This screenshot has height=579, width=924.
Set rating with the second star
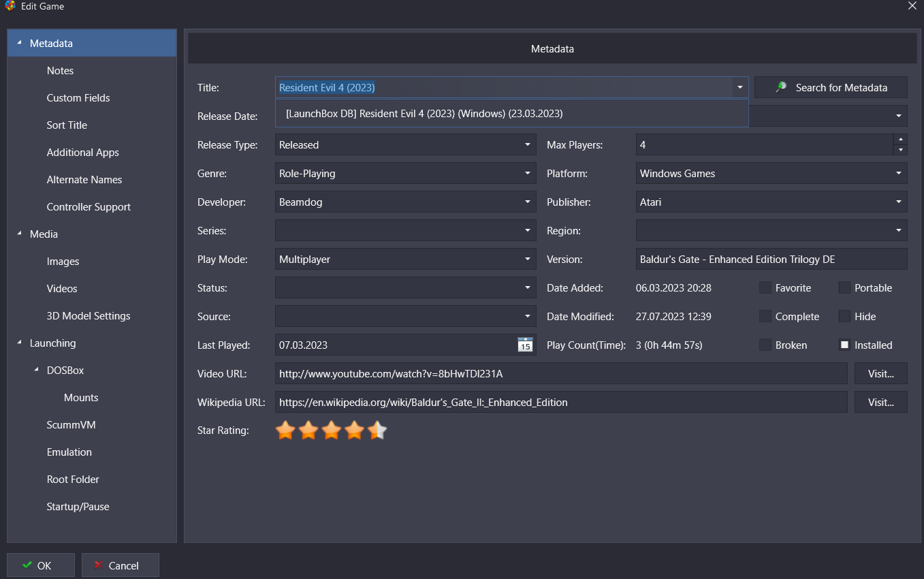coord(308,431)
